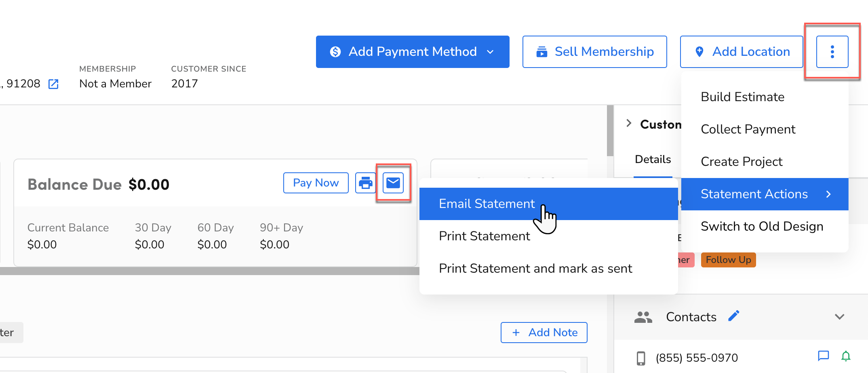Collapse the Contacts section chevron

pyautogui.click(x=840, y=317)
